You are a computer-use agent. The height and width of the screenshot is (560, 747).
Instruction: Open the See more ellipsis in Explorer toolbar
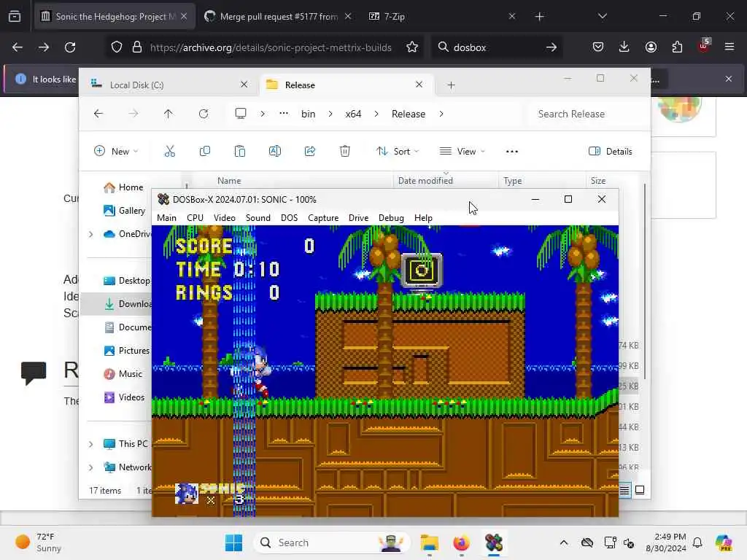(x=511, y=152)
